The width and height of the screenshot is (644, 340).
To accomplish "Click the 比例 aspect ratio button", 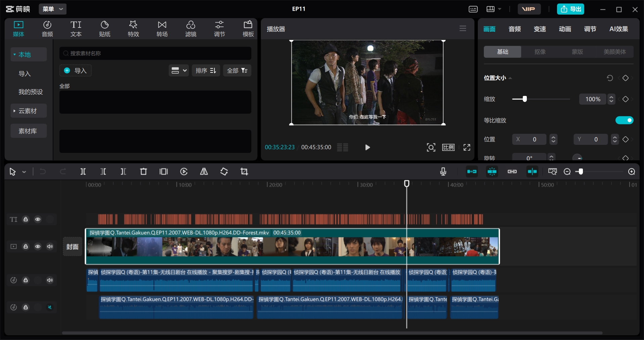I will pos(448,147).
